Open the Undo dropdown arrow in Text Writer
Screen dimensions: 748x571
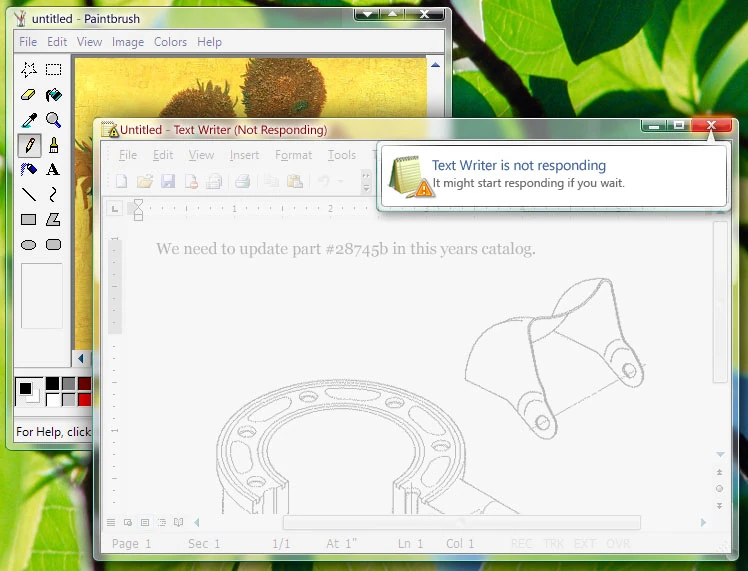(x=341, y=181)
